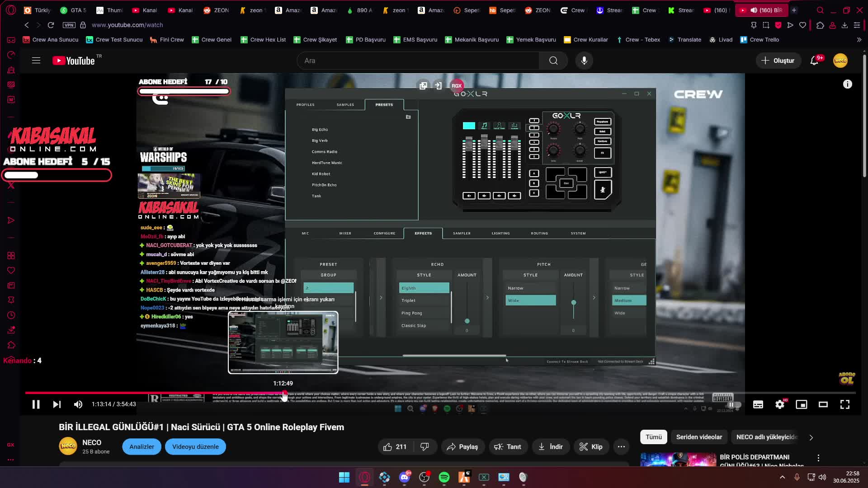The image size is (868, 488).
Task: Open a new browser tab
Action: click(x=794, y=10)
